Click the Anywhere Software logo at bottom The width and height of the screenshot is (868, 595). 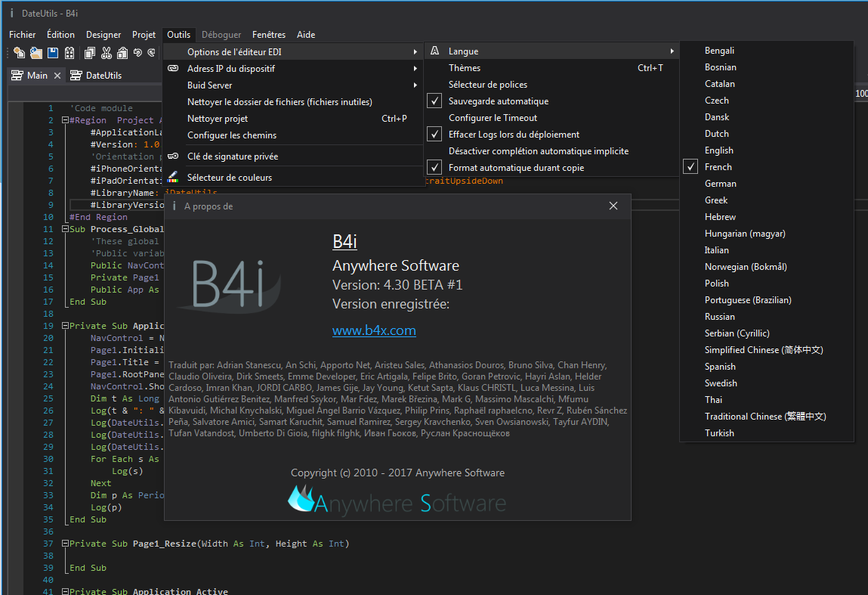(397, 500)
